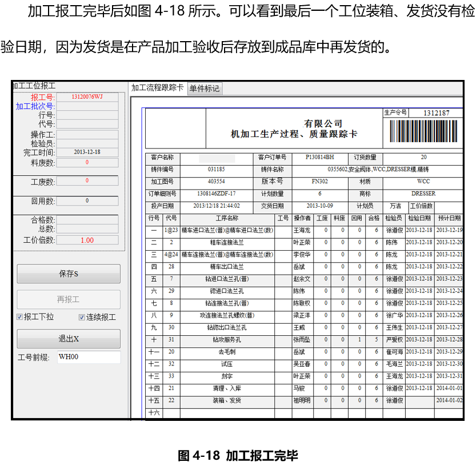This screenshot has height=466, width=476.
Task: Click the 投产日期 value 2013/12/18 21:44:02
Action: coord(216,206)
